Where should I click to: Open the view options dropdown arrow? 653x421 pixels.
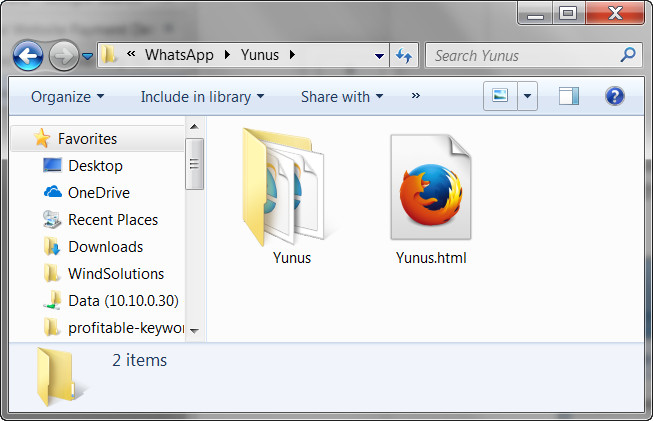coord(527,96)
